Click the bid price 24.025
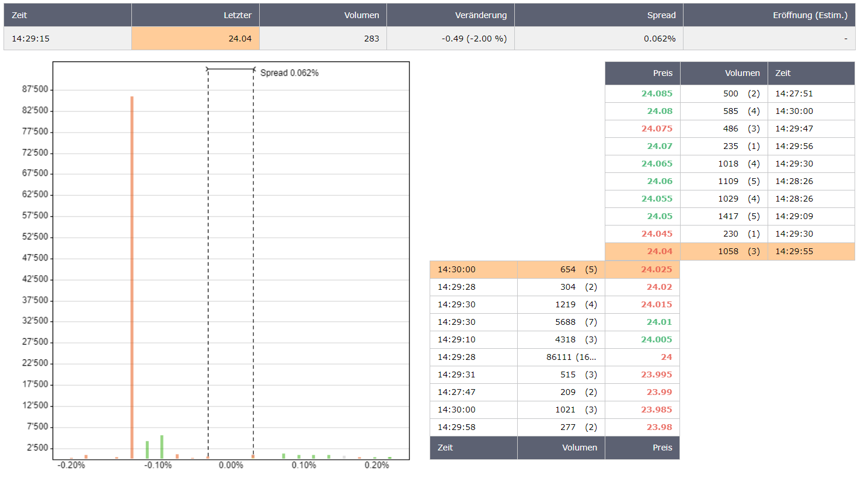Screen dimensions: 868x482 click(656, 269)
